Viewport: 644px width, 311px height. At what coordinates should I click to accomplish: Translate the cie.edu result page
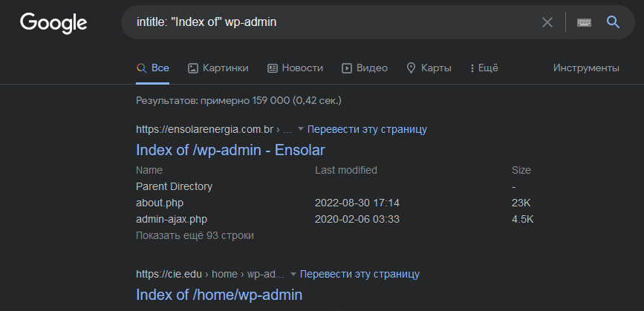360,274
